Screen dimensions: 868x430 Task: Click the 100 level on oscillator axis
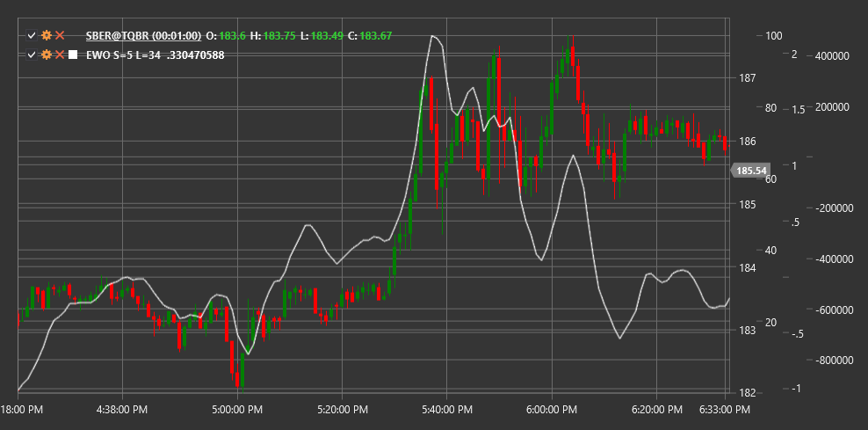click(x=773, y=35)
